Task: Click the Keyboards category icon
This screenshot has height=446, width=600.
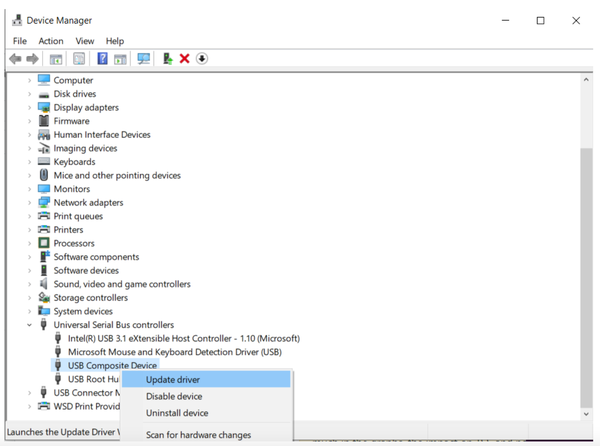Action: (x=44, y=161)
